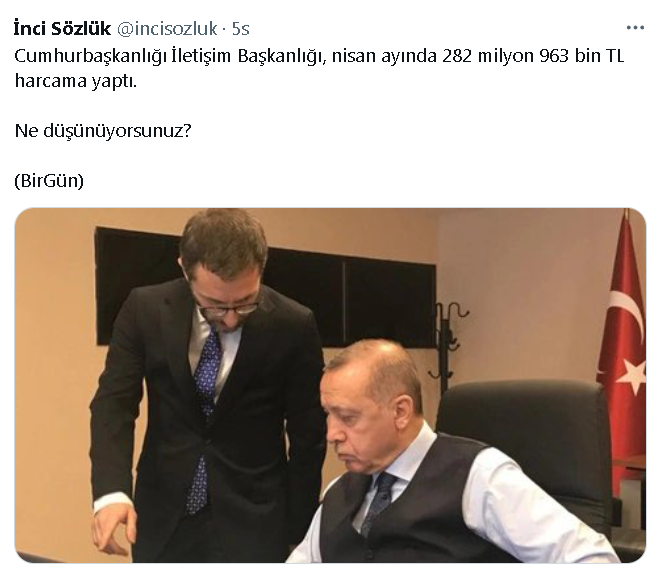Click the pointing hand of the standing man
Screen dimensions: 661x579
pos(114,529)
